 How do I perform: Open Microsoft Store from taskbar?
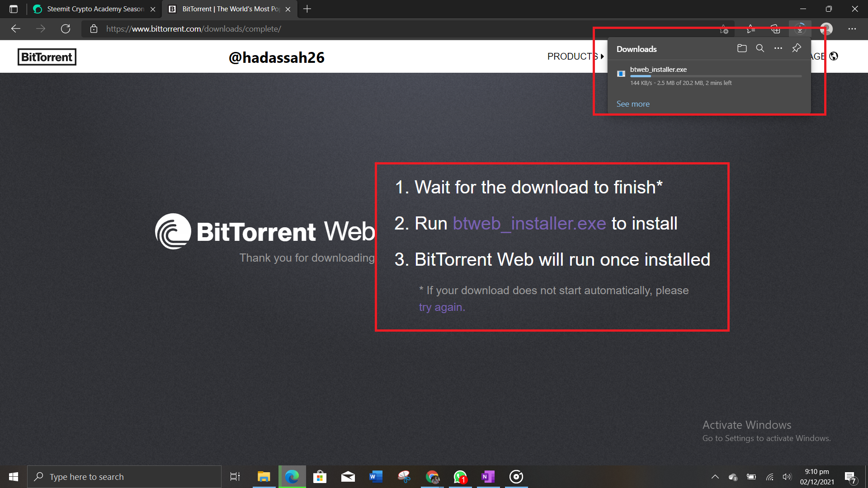(320, 477)
